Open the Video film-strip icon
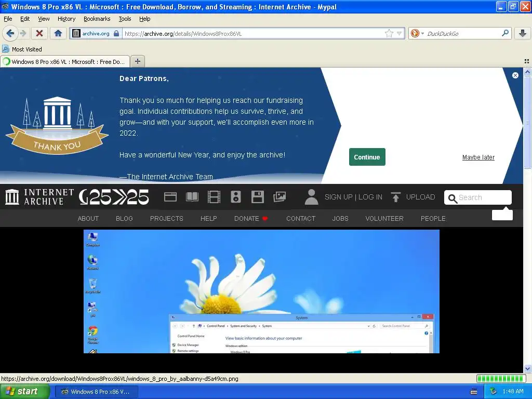 click(x=214, y=197)
